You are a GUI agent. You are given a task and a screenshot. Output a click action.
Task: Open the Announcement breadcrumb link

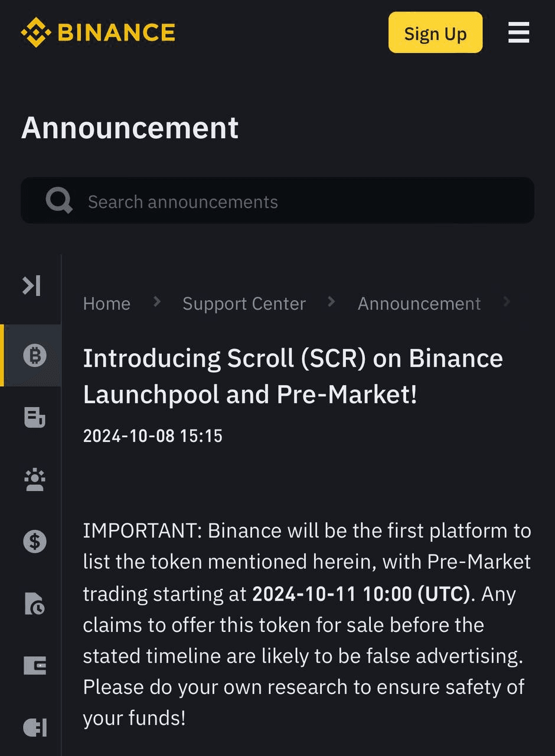(x=419, y=304)
